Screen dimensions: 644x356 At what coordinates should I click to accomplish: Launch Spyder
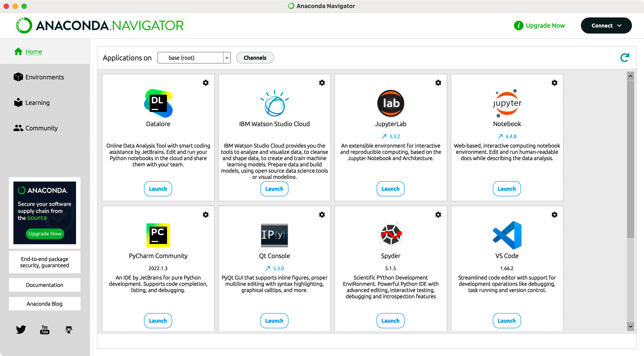390,321
